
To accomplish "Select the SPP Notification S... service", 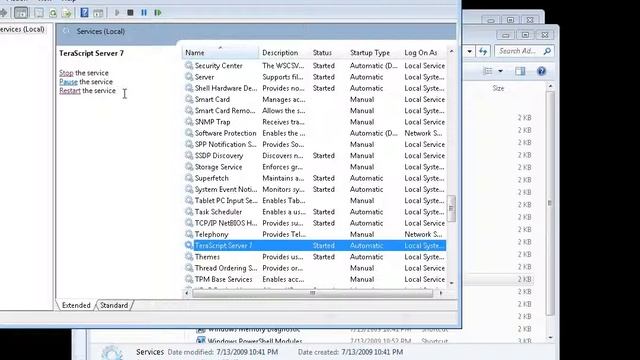I will [225, 144].
